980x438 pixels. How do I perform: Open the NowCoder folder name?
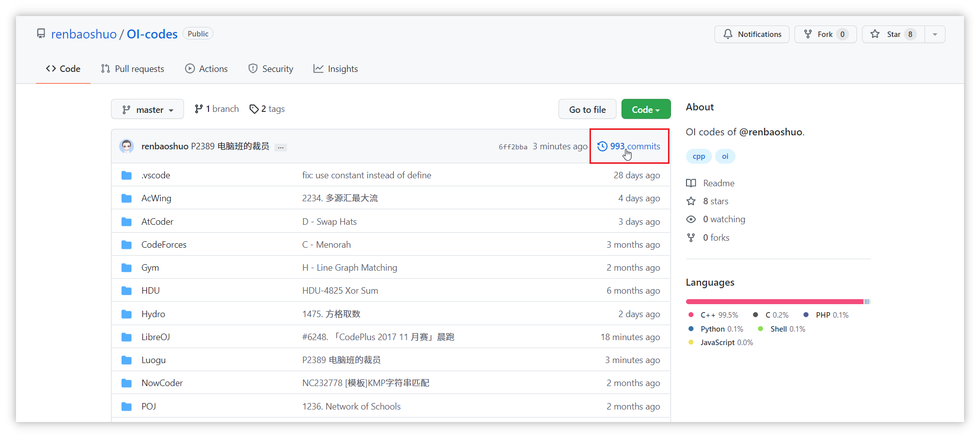[162, 383]
